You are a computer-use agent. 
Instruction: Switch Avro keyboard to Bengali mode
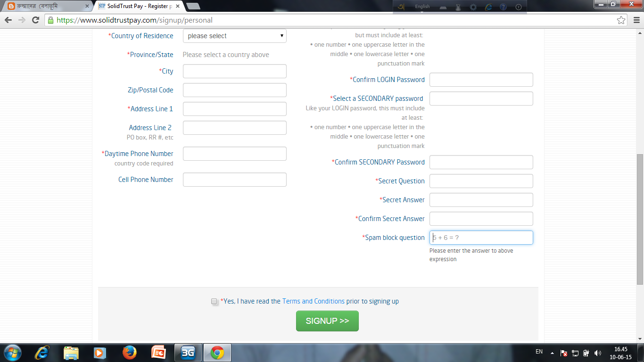[x=402, y=7]
